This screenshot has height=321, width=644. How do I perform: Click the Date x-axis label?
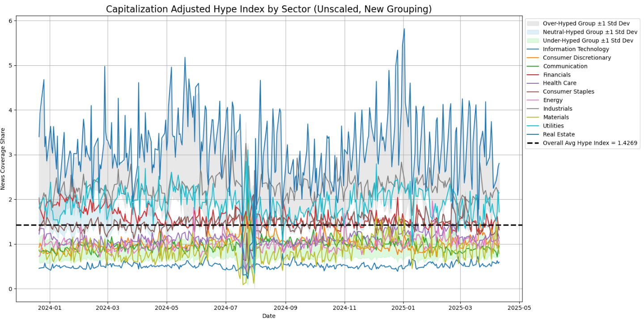(x=269, y=316)
